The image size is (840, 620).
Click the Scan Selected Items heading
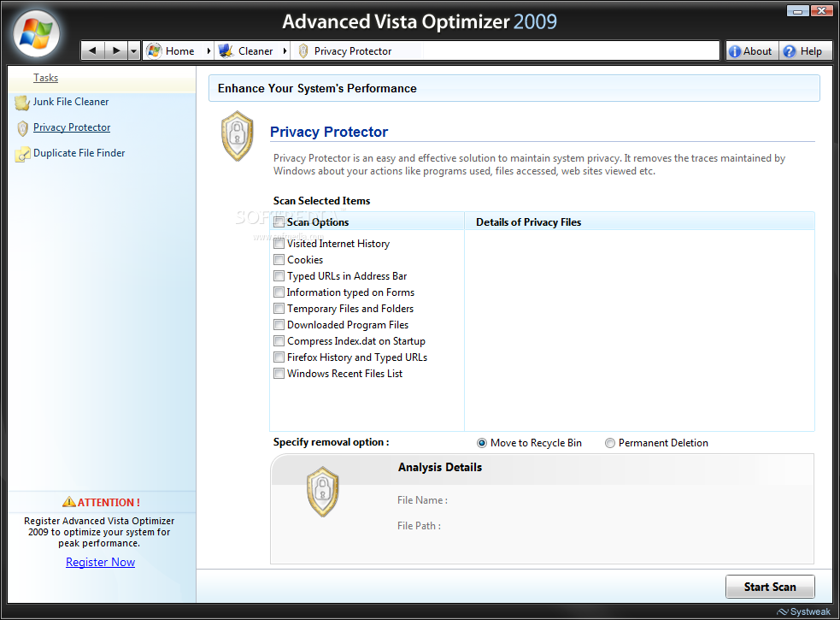click(321, 201)
